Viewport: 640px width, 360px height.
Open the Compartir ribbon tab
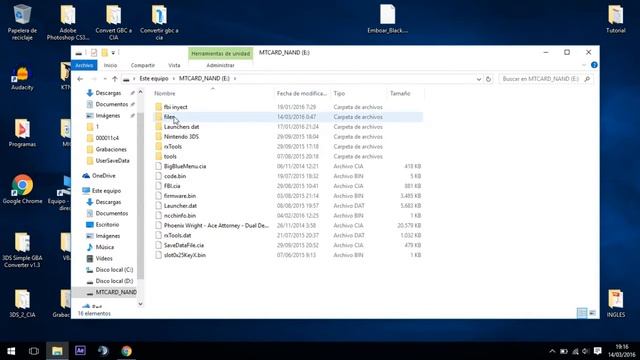coord(142,65)
